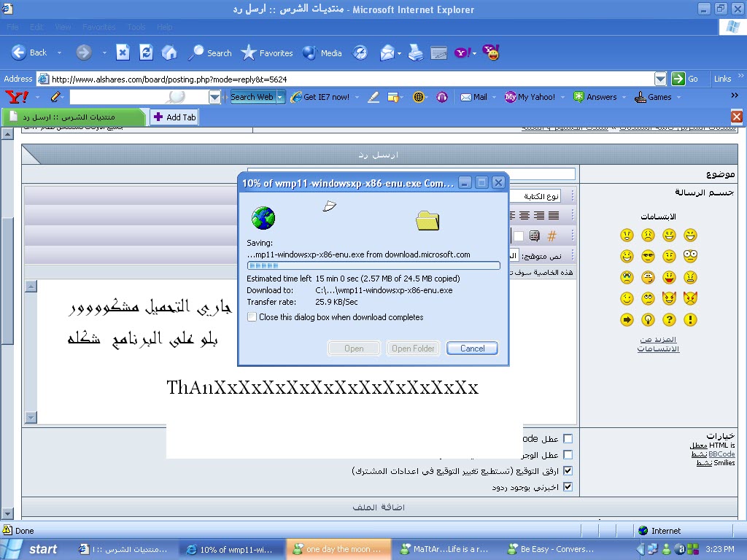This screenshot has height=560, width=747.
Task: Click the Mail envelope toolbar icon
Action: [387, 52]
